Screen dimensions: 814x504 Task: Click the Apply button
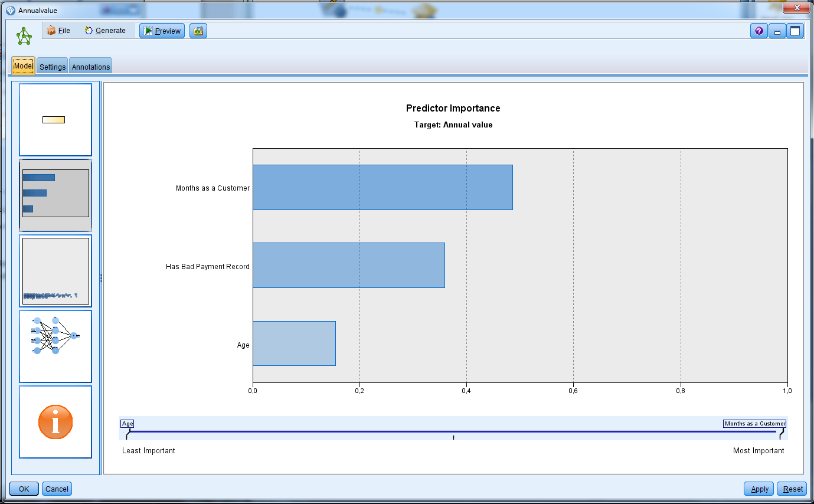[759, 489]
